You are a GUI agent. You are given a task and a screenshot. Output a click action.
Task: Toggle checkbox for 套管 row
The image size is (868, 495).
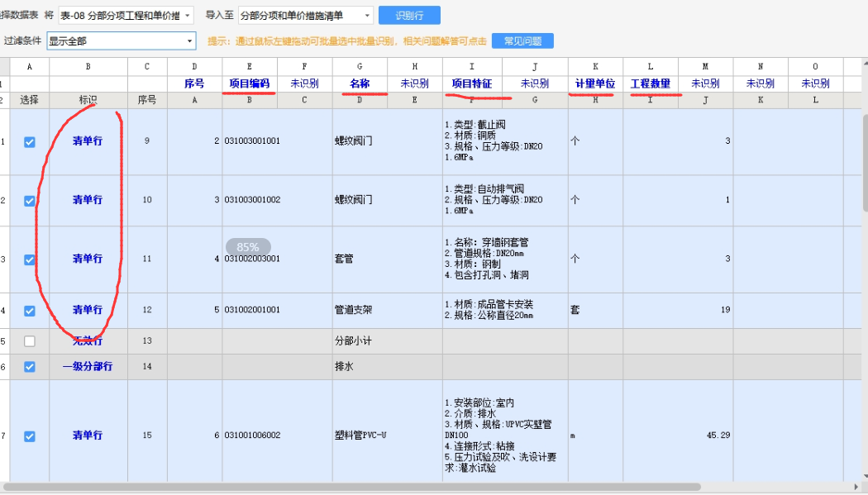click(x=29, y=259)
